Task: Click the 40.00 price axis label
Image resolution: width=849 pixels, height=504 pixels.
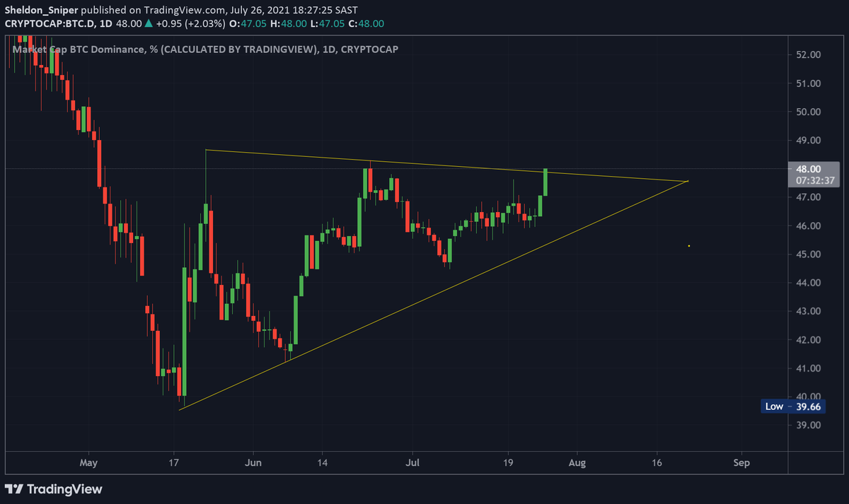Action: coord(809,397)
